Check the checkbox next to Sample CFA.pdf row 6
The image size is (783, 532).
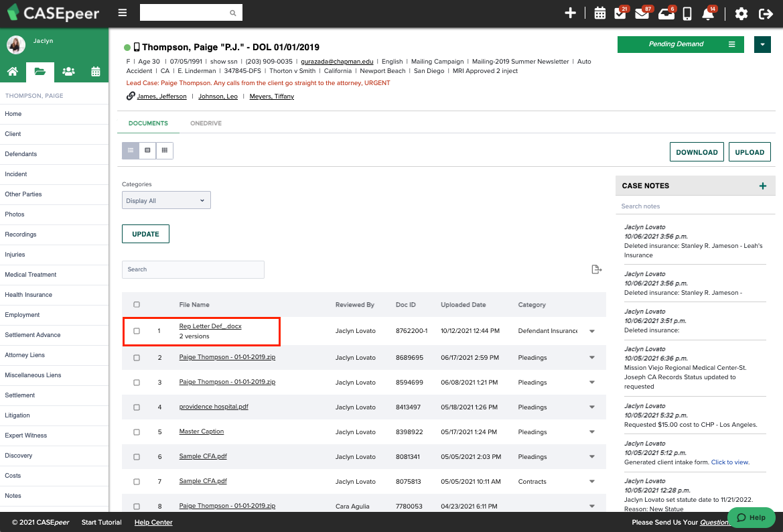tap(137, 456)
